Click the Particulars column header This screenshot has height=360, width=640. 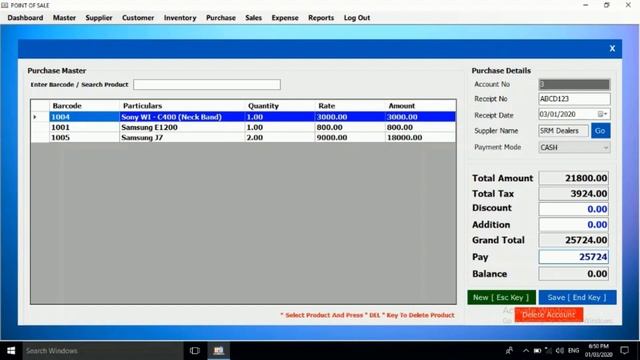pos(182,106)
